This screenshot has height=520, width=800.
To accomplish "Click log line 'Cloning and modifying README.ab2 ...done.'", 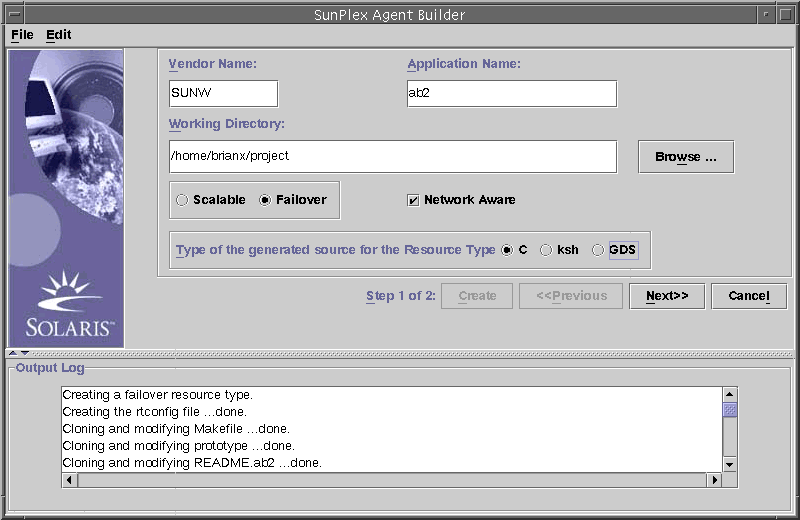I will pos(192,463).
